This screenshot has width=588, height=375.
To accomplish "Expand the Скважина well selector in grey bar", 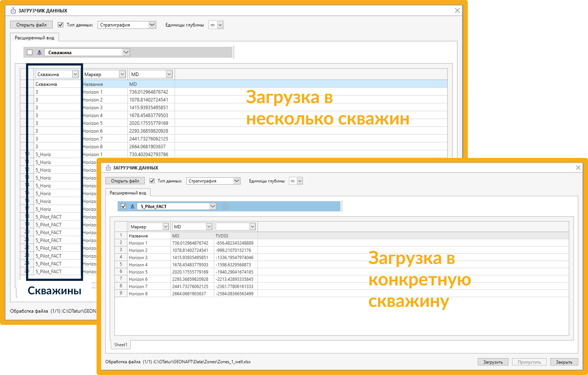I will click(x=126, y=52).
